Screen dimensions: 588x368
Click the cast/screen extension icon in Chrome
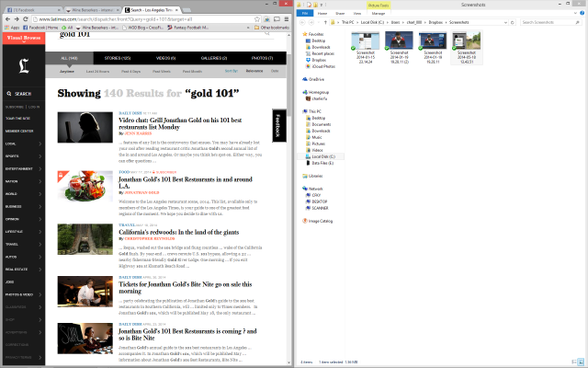pos(277,19)
